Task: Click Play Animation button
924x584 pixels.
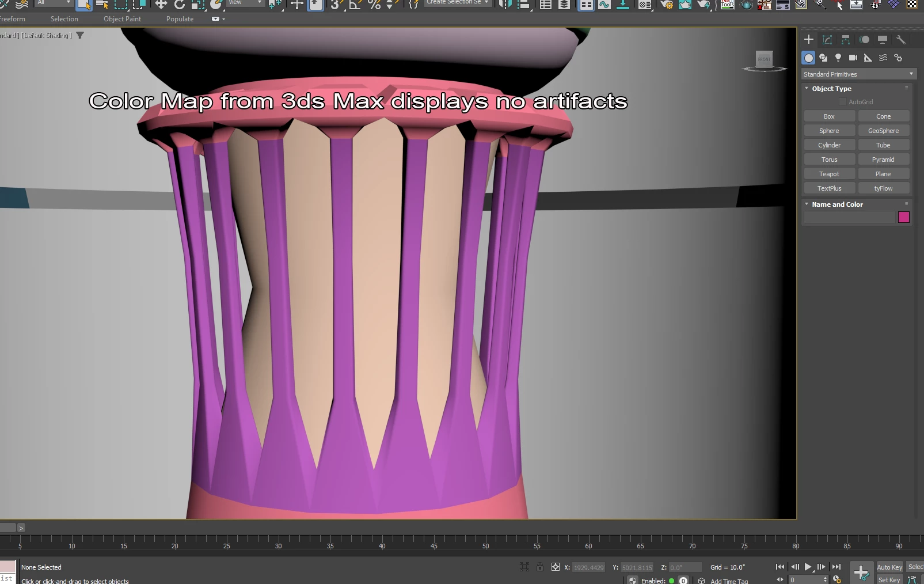Action: pyautogui.click(x=808, y=567)
